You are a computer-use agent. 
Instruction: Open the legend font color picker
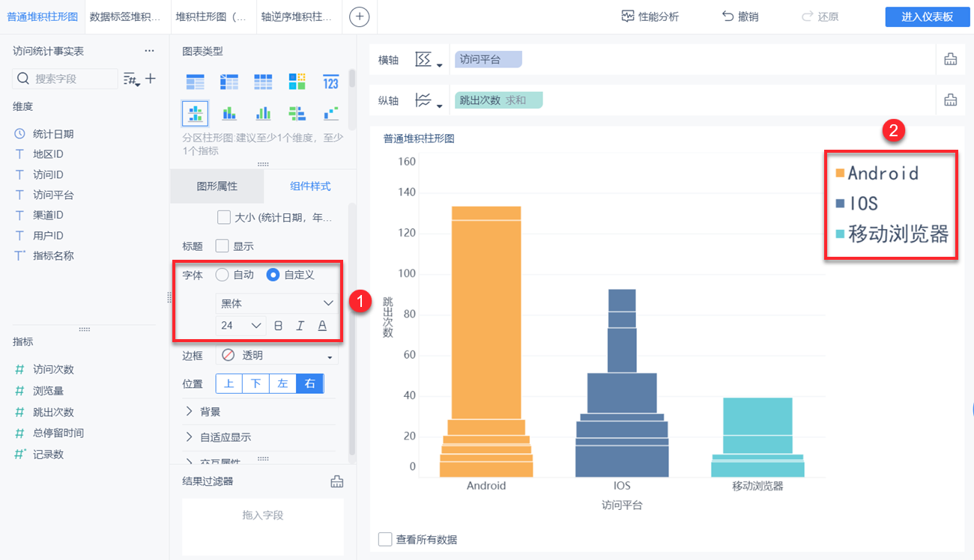click(x=322, y=326)
